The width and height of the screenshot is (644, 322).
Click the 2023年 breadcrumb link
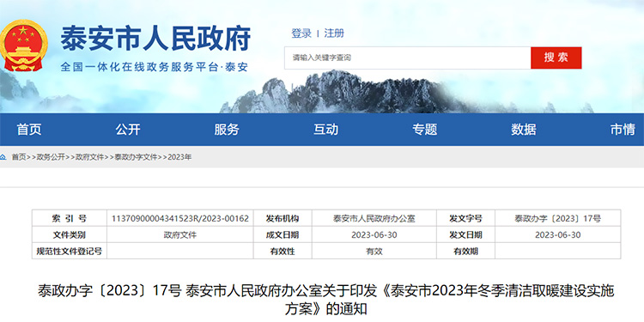pos(179,157)
